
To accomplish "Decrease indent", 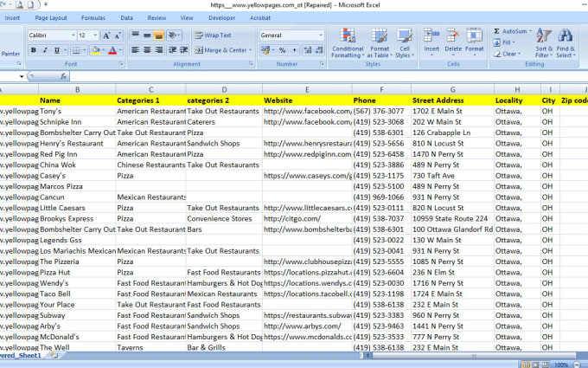I will click(x=172, y=50).
